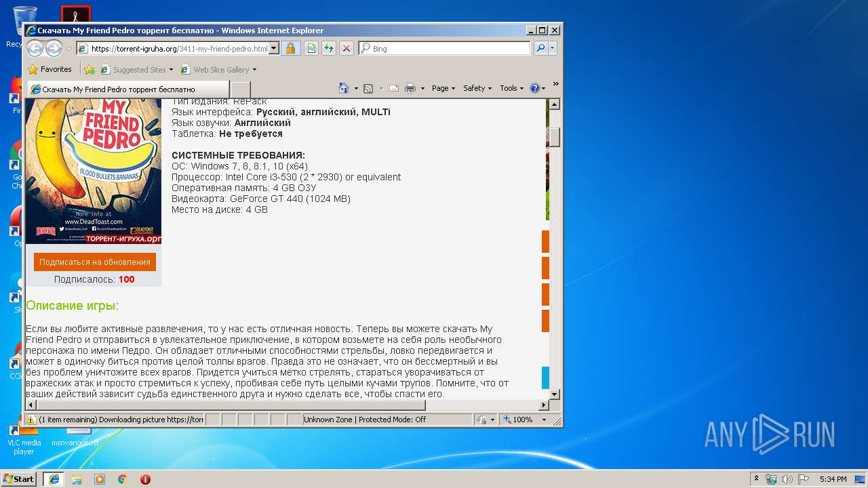Image resolution: width=868 pixels, height=488 pixels.
Task: Open the search provider dropdown arrow
Action: click(553, 49)
